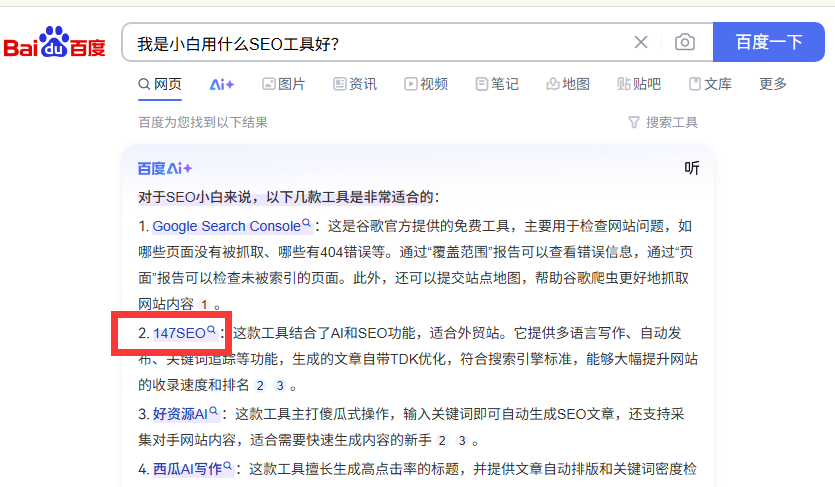Open the 147SEO link
Image resolution: width=835 pixels, height=487 pixels.
184,333
